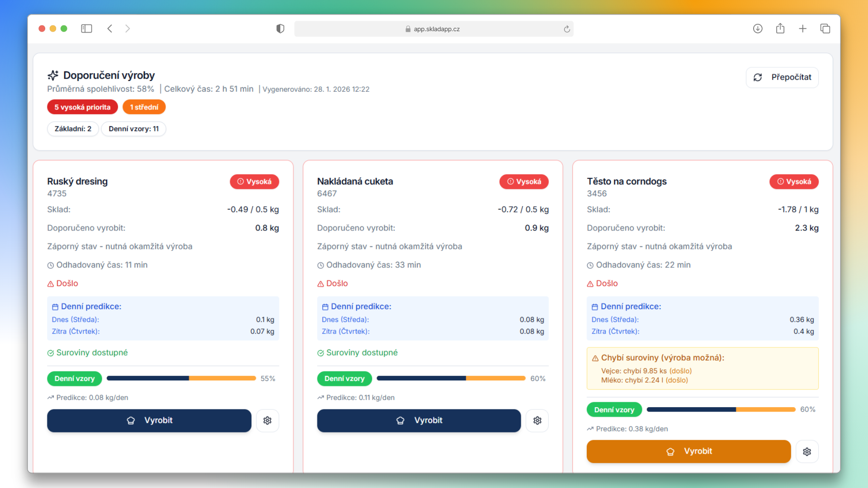The width and height of the screenshot is (868, 488).
Task: Click the Přepočítat button
Action: pyautogui.click(x=782, y=77)
